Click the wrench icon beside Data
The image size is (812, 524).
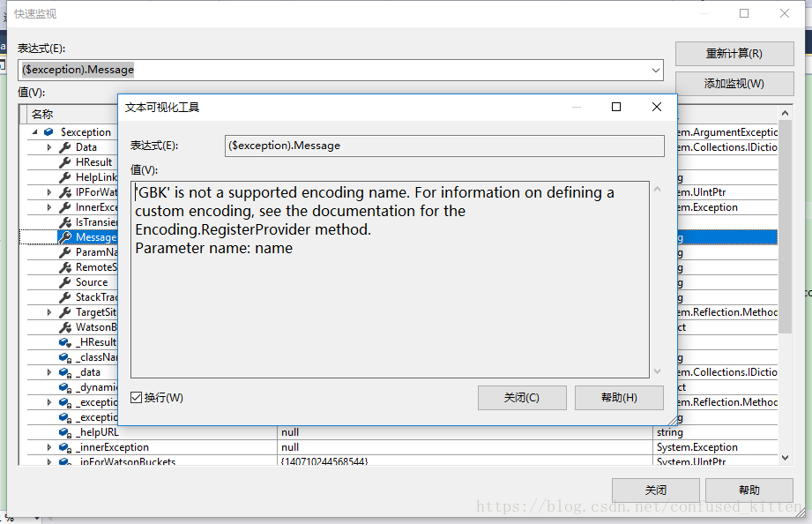click(x=64, y=147)
